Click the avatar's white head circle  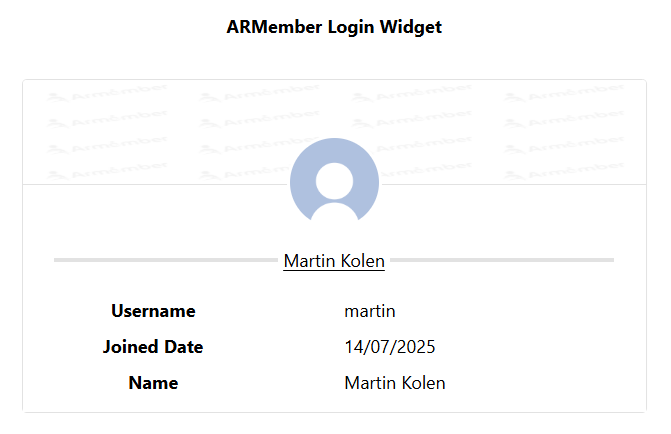(334, 181)
